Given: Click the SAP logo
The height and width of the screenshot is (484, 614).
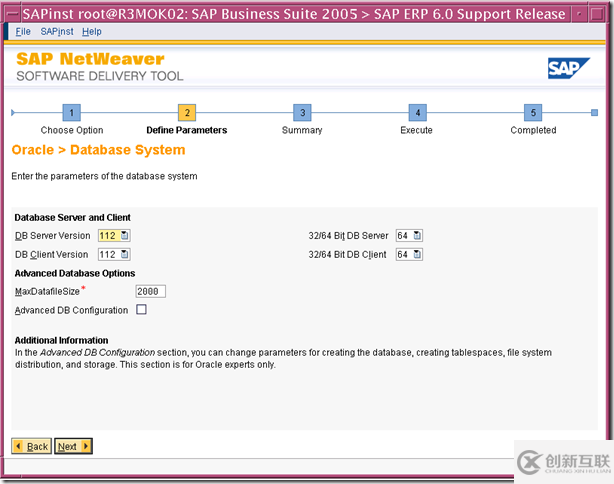Looking at the screenshot, I should 569,68.
